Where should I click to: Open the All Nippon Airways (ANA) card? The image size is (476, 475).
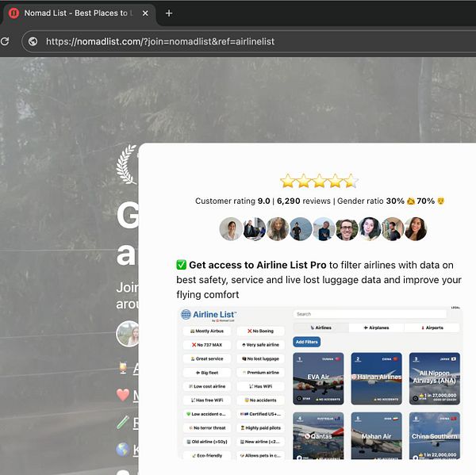click(x=435, y=378)
